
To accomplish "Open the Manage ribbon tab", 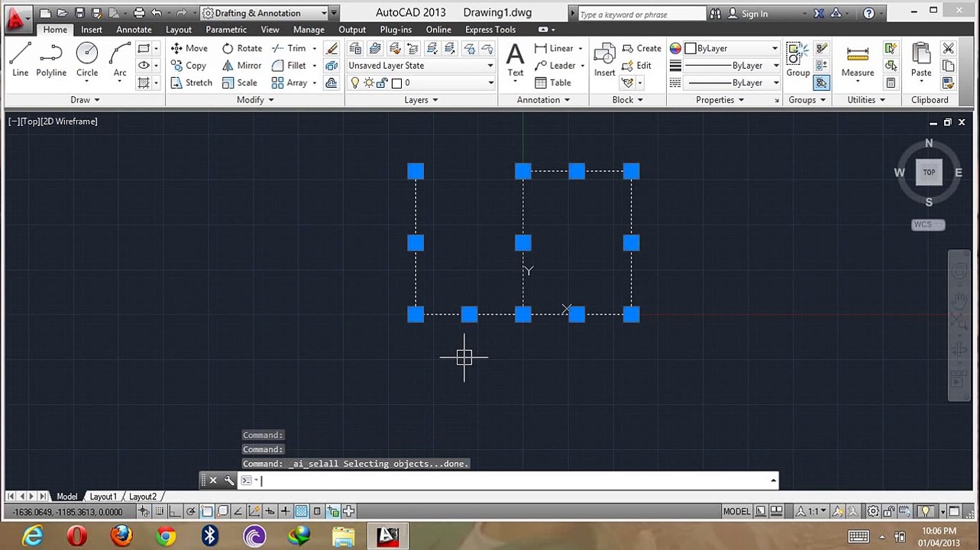I will click(x=309, y=30).
